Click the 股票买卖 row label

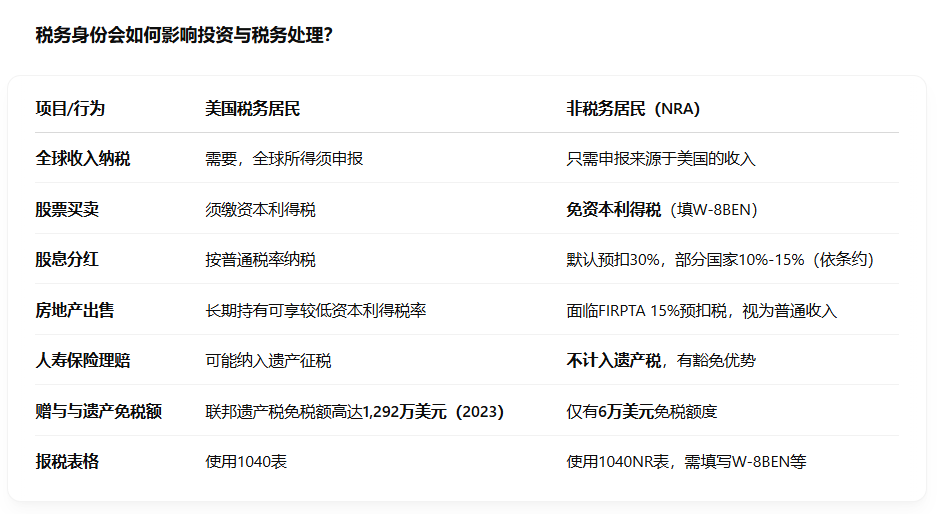[67, 209]
